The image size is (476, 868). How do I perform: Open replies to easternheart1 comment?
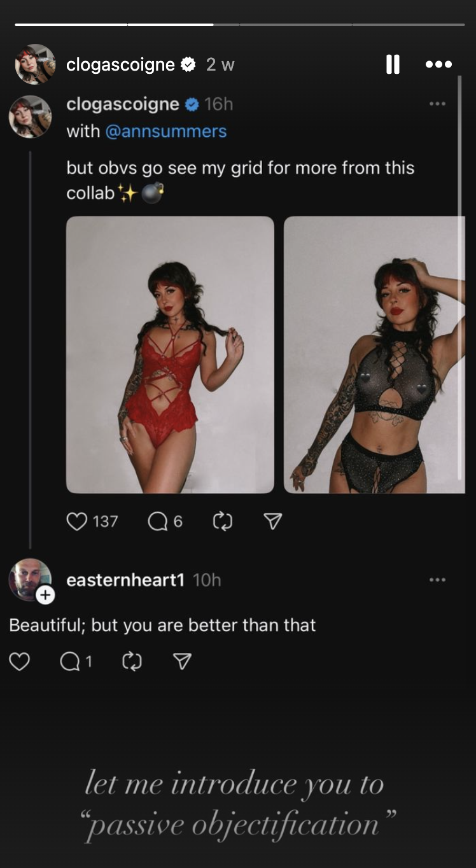coord(69,662)
